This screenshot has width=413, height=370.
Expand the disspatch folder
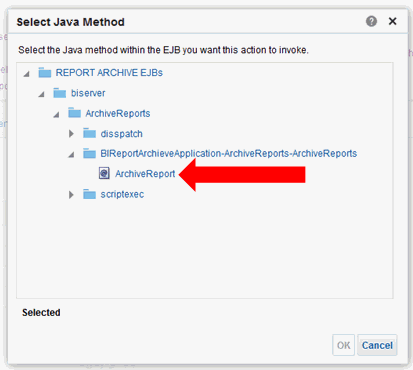(x=71, y=134)
